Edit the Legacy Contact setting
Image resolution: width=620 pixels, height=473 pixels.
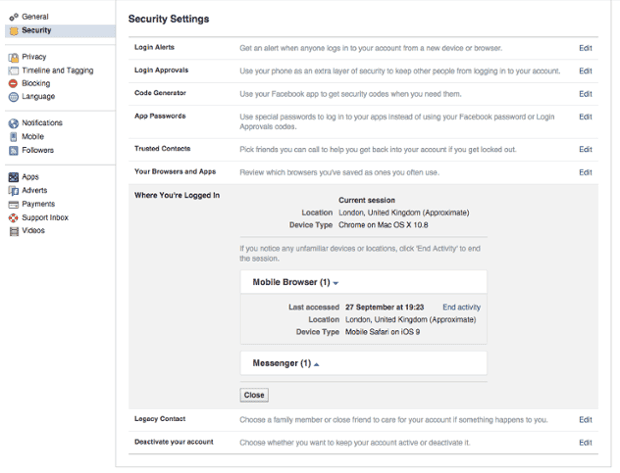tap(585, 419)
